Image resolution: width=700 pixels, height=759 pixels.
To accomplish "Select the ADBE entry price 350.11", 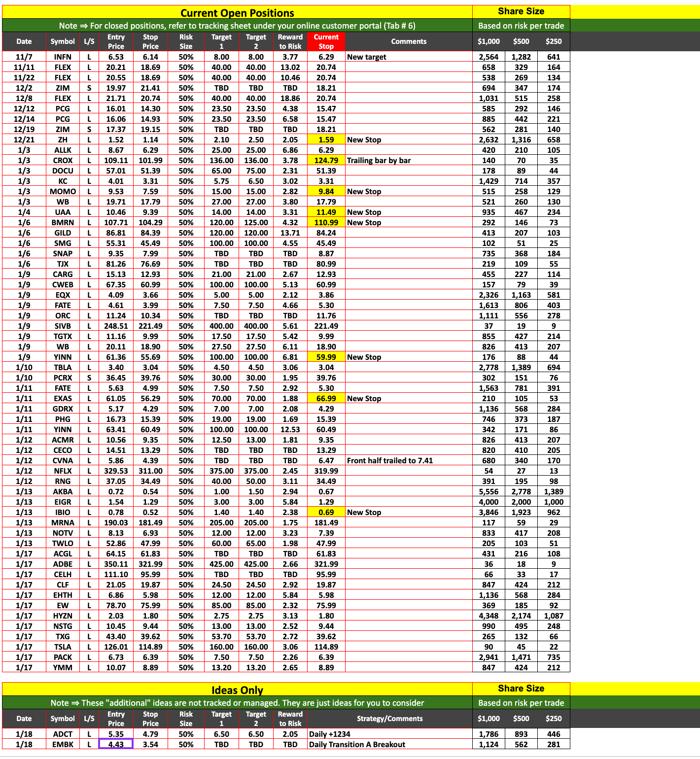I will pyautogui.click(x=116, y=564).
